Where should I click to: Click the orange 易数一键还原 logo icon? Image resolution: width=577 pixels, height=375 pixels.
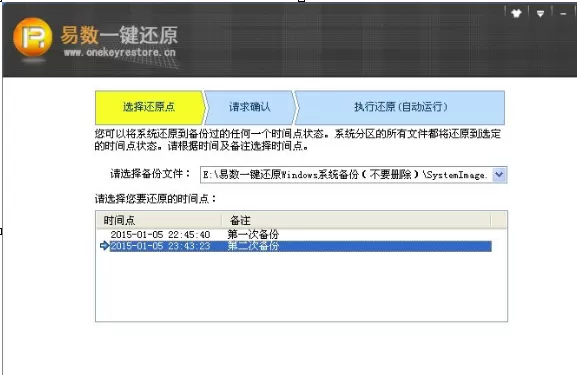pyautogui.click(x=33, y=37)
